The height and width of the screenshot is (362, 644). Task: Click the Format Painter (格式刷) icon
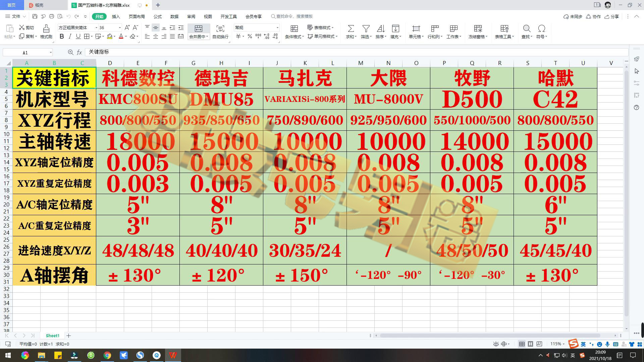[x=46, y=29]
